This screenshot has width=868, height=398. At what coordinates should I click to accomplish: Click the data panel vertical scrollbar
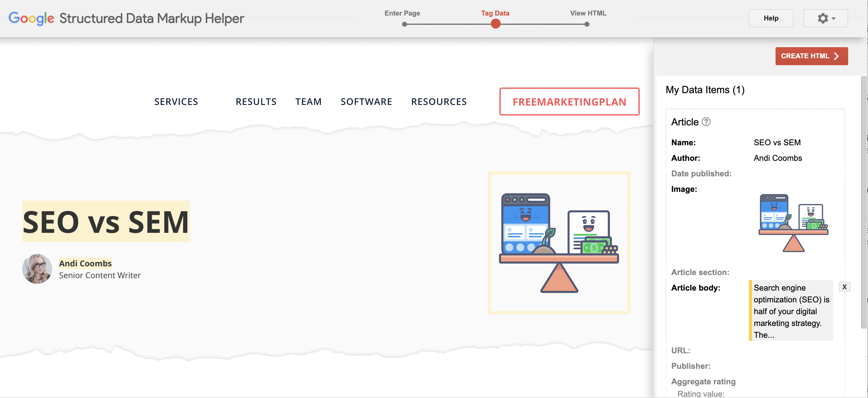tap(864, 202)
